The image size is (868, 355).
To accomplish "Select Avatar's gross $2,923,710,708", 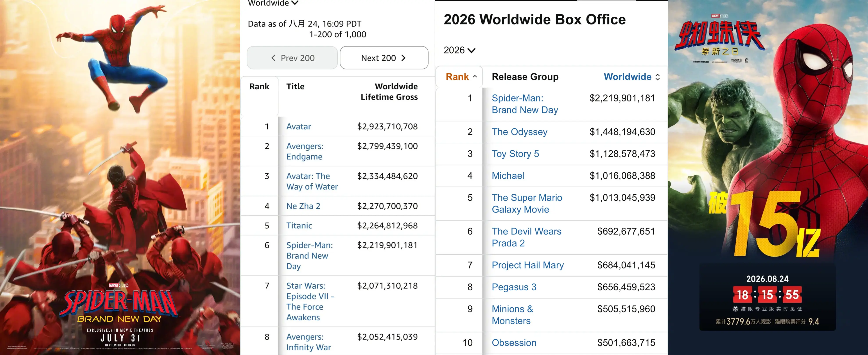I will pos(387,126).
